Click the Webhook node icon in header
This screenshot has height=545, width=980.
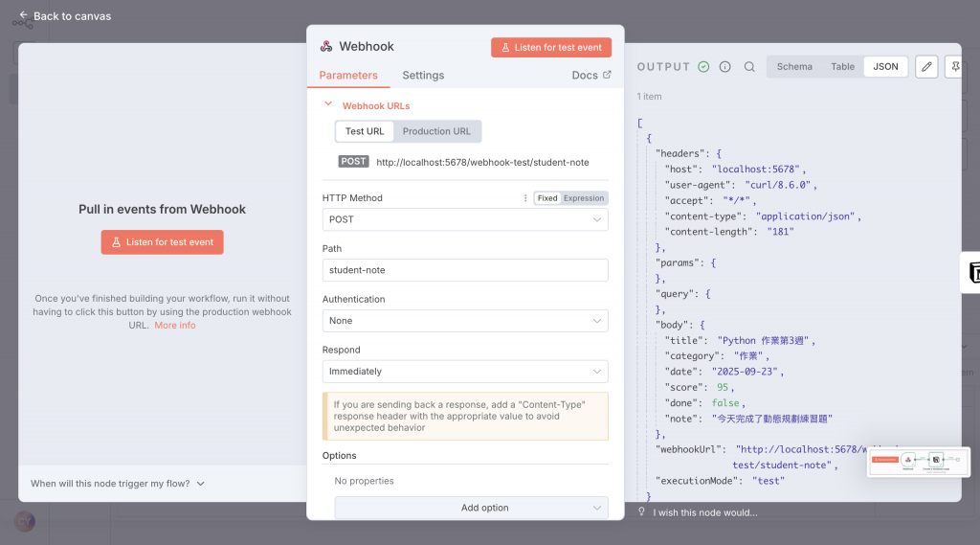[x=326, y=46]
